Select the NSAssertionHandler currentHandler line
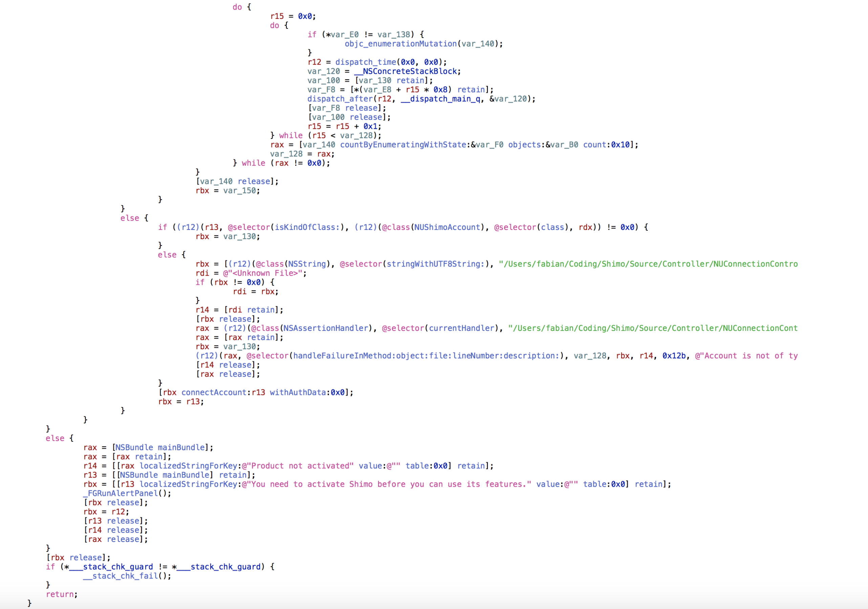 pos(496,328)
